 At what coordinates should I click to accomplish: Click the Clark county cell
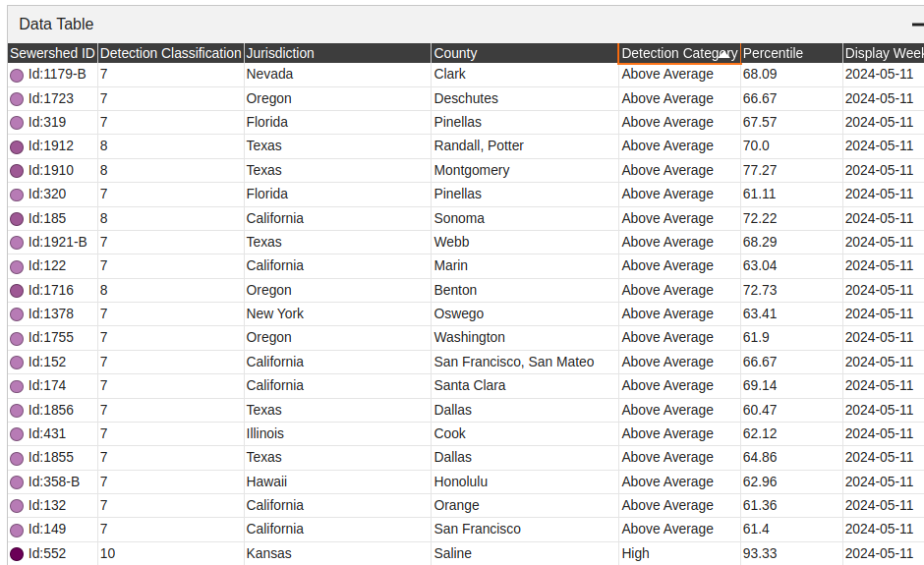[x=525, y=75]
